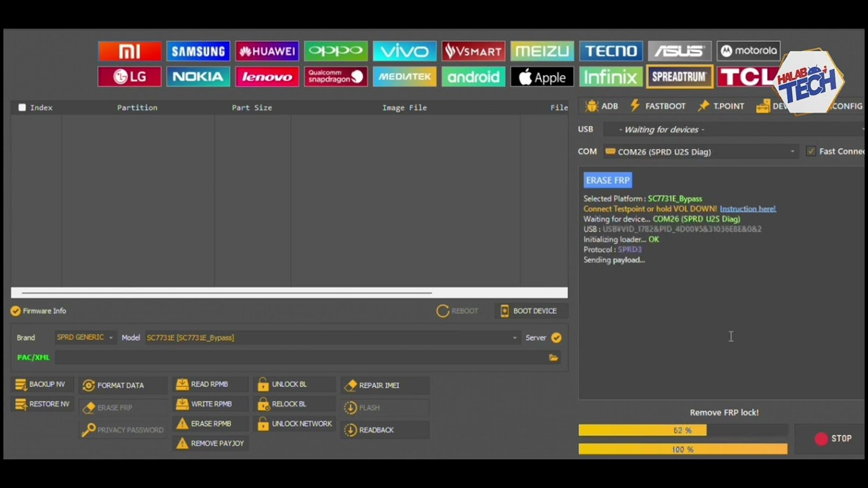Click the 100 % progress bar
868x488 pixels.
683,449
